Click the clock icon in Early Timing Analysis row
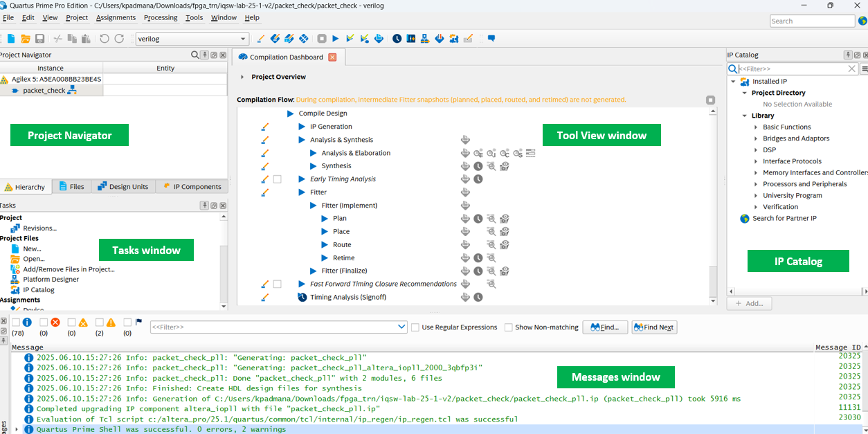 pos(478,179)
